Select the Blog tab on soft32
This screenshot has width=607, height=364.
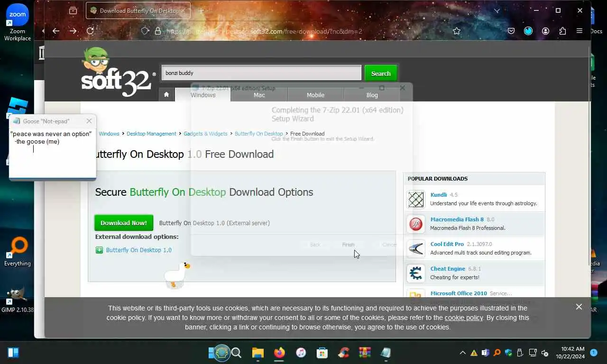click(372, 95)
